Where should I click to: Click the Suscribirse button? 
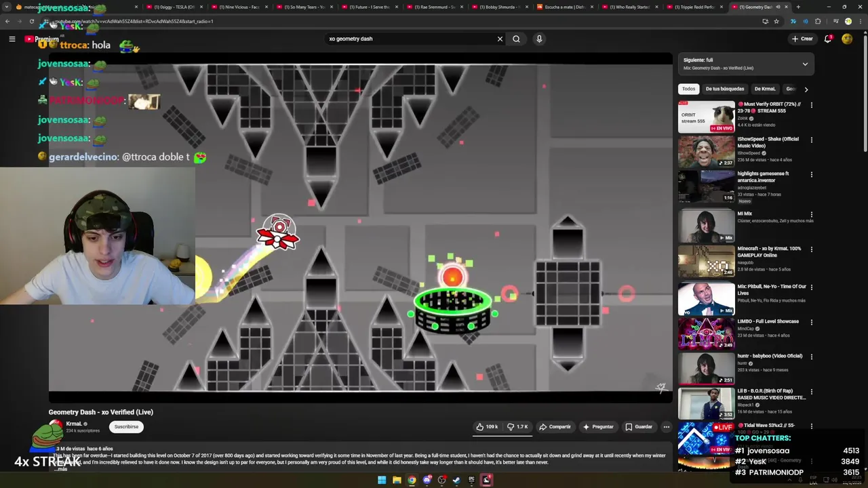[x=126, y=427]
